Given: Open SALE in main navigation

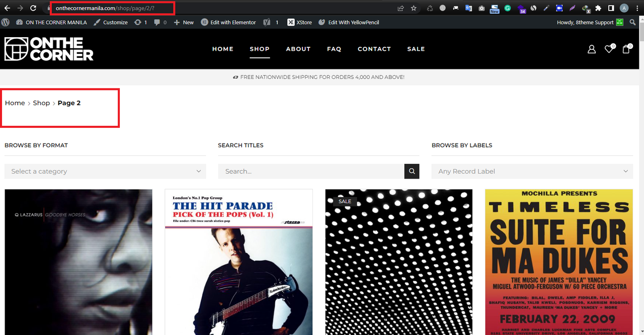Looking at the screenshot, I should coord(416,49).
